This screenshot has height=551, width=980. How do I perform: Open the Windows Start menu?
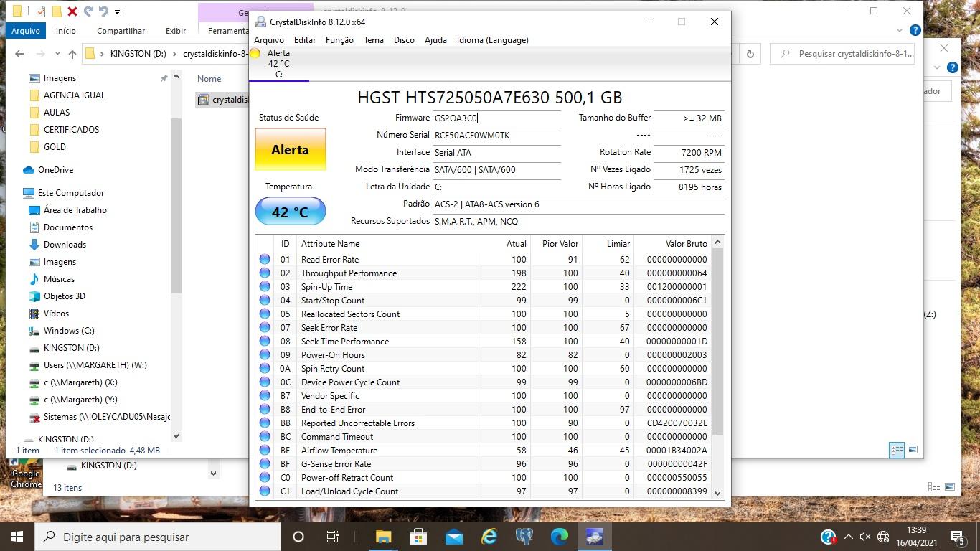pyautogui.click(x=17, y=537)
